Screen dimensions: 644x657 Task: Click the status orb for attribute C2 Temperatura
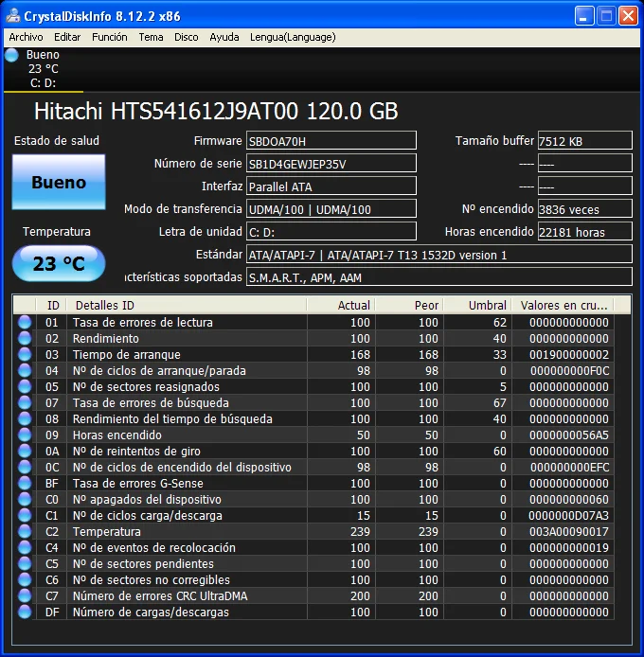25,531
